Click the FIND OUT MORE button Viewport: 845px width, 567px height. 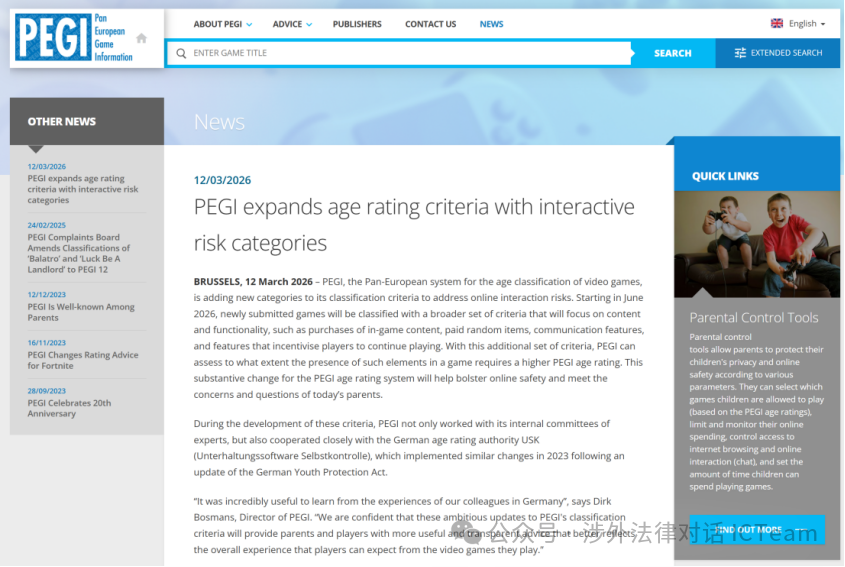pos(757,530)
